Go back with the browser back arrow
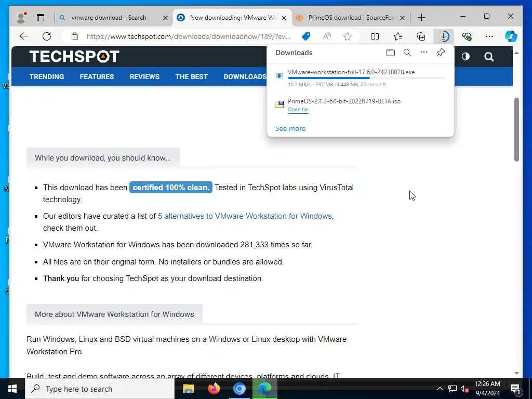This screenshot has width=532, height=399. pos(24,36)
